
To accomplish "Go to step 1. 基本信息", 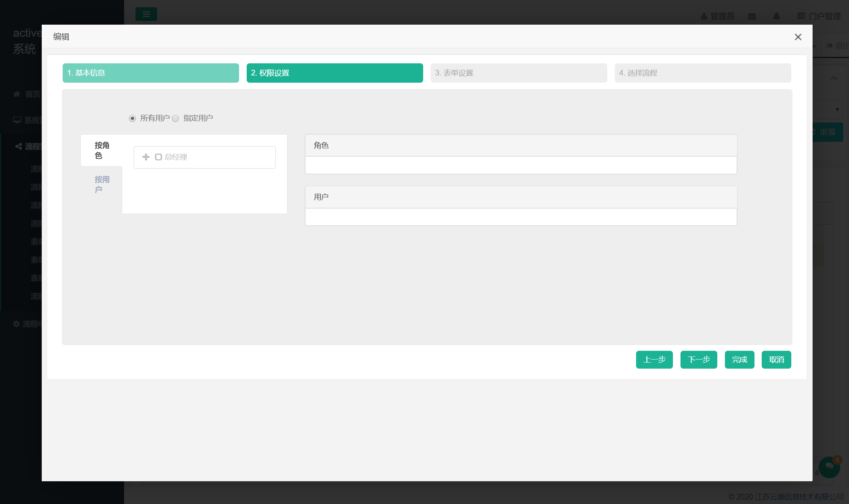I will point(151,73).
